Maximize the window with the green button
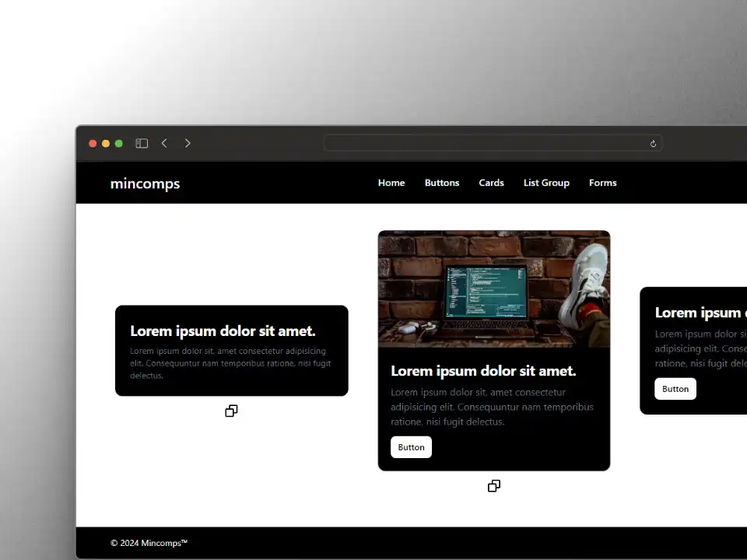The height and width of the screenshot is (560, 747). pos(119,143)
